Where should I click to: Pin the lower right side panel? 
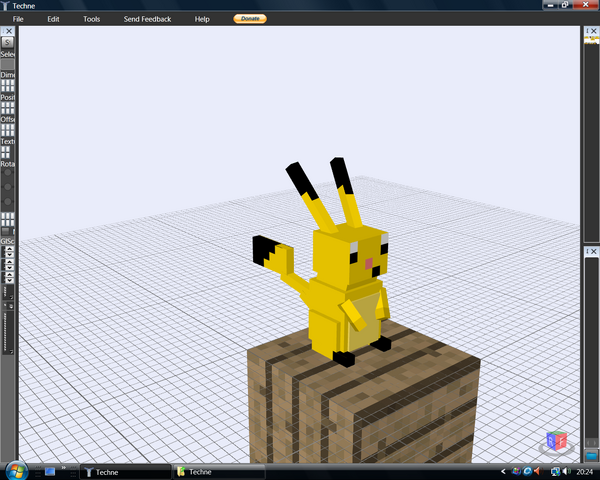[588, 251]
